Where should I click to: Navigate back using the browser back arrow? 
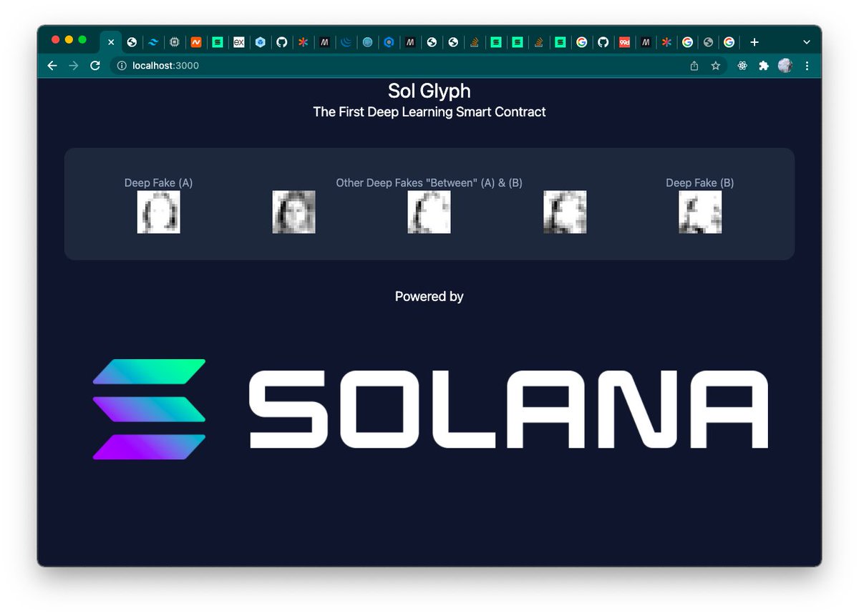(x=52, y=66)
